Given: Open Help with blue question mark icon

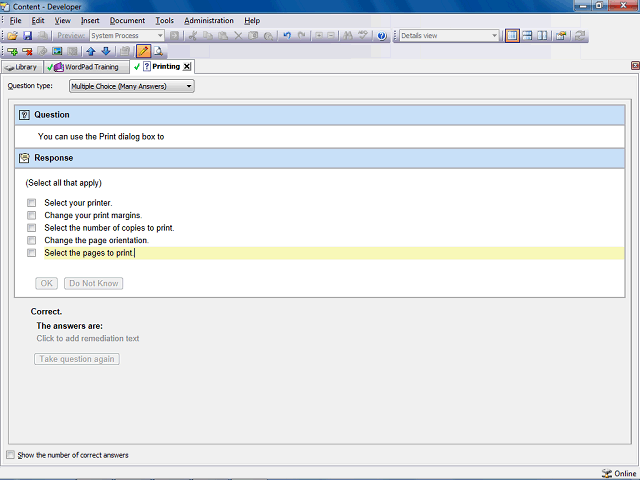Looking at the screenshot, I should tap(381, 36).
